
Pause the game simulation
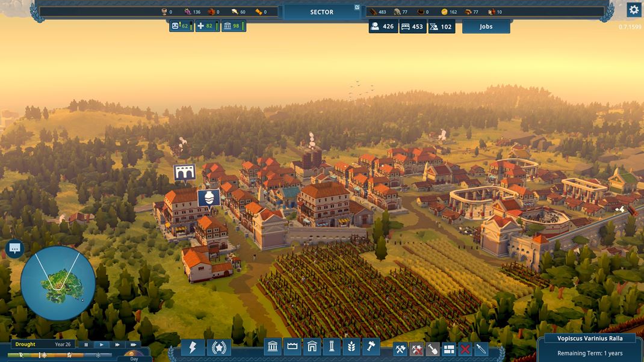86,345
